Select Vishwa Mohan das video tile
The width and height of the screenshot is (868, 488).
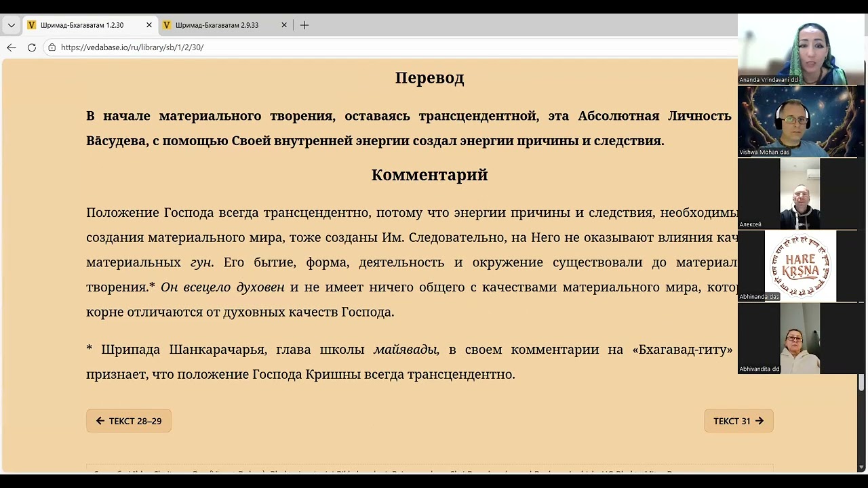[x=801, y=122]
